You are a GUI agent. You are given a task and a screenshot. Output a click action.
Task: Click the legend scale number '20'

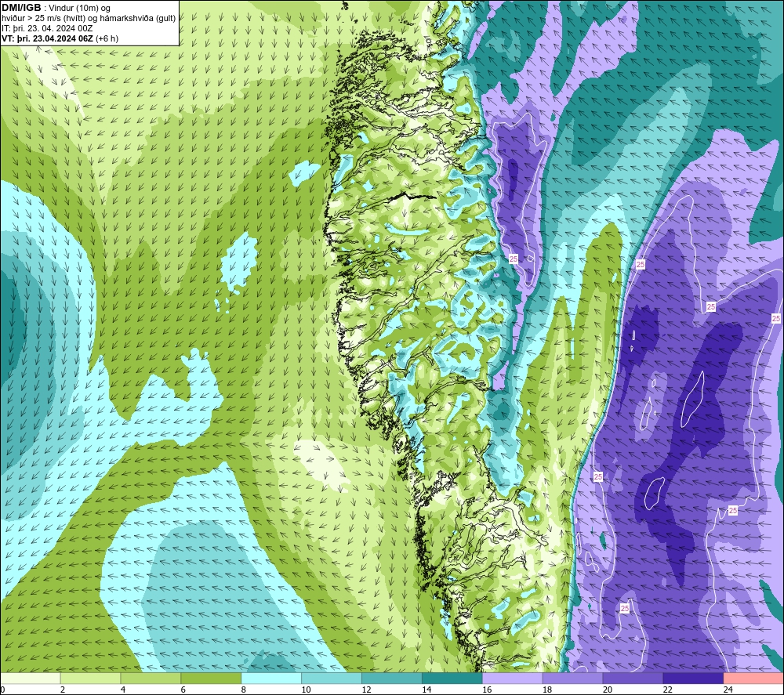[x=608, y=690]
